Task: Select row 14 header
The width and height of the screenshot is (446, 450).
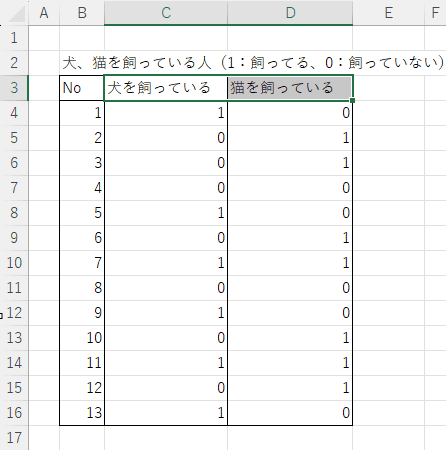Action: coord(14,363)
